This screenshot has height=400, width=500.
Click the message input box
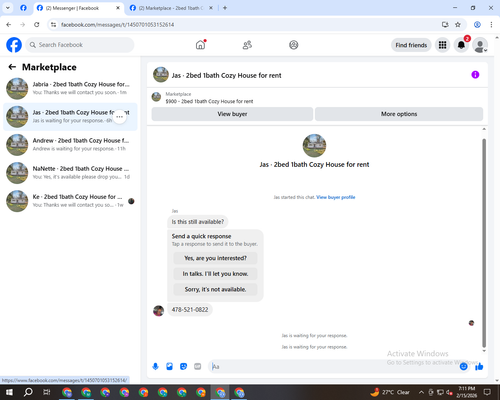pyautogui.click(x=333, y=367)
